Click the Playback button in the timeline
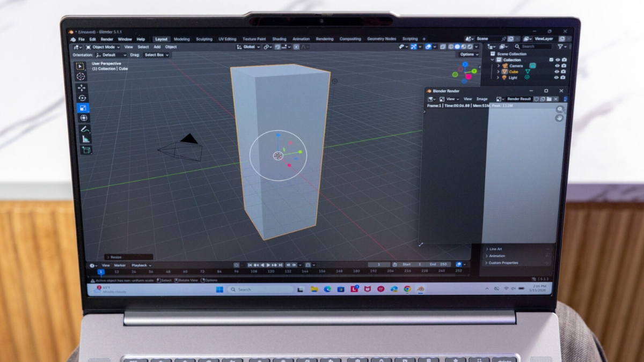 point(141,265)
